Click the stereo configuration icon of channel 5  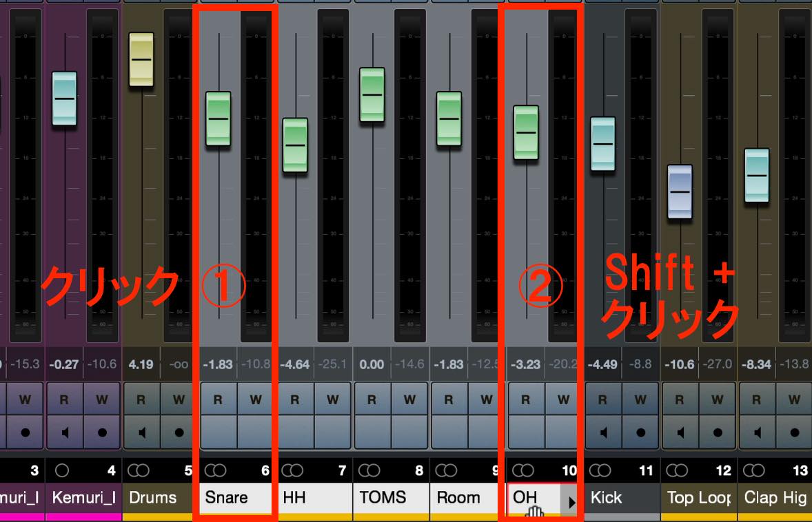(x=139, y=470)
